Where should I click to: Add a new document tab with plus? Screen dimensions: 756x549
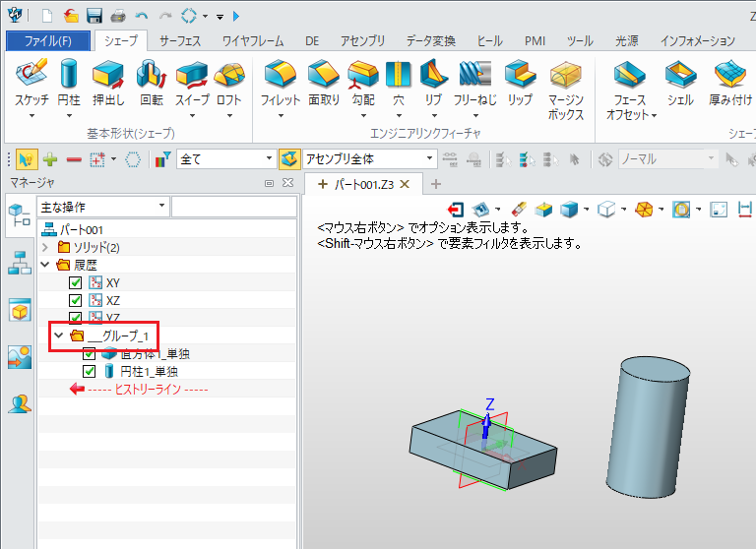436,184
